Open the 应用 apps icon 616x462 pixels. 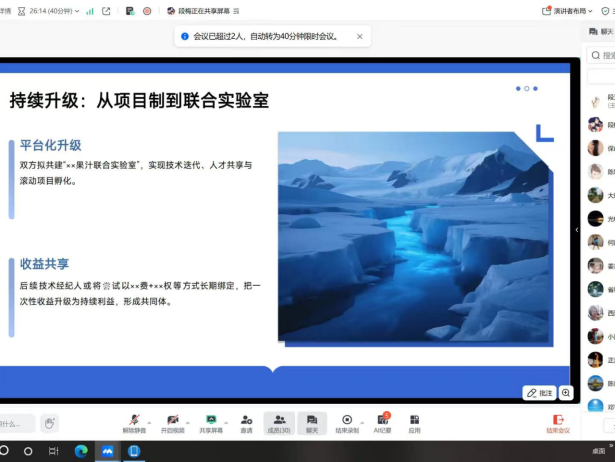pyautogui.click(x=414, y=420)
